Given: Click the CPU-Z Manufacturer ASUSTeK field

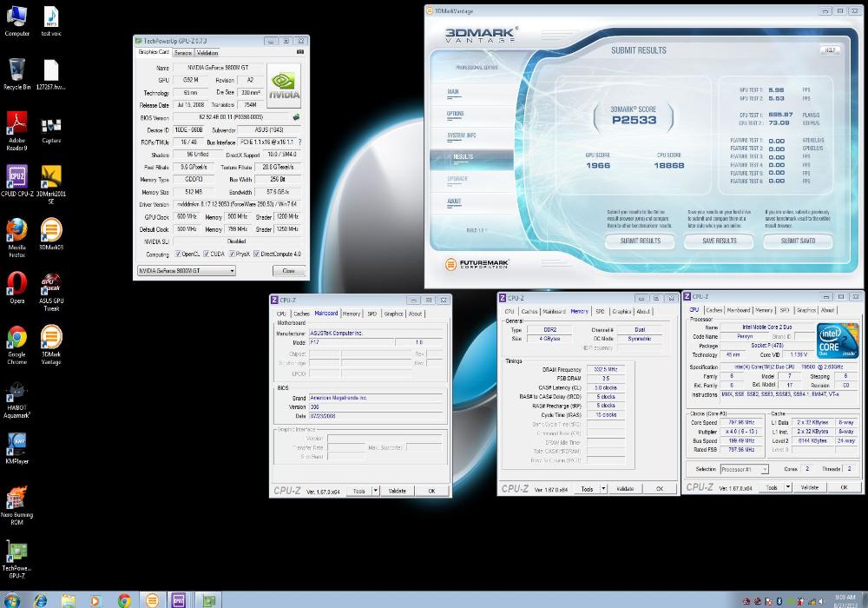Looking at the screenshot, I should tap(375, 333).
